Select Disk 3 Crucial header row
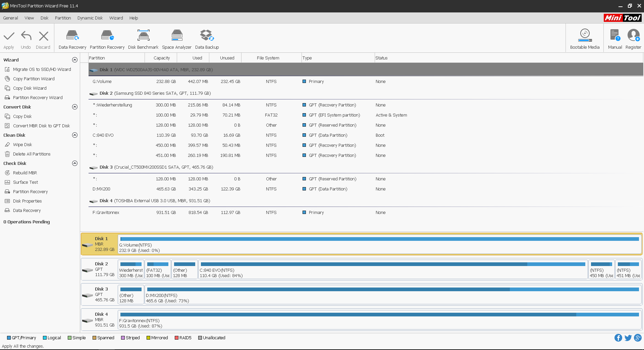The image size is (644, 350). pos(366,167)
